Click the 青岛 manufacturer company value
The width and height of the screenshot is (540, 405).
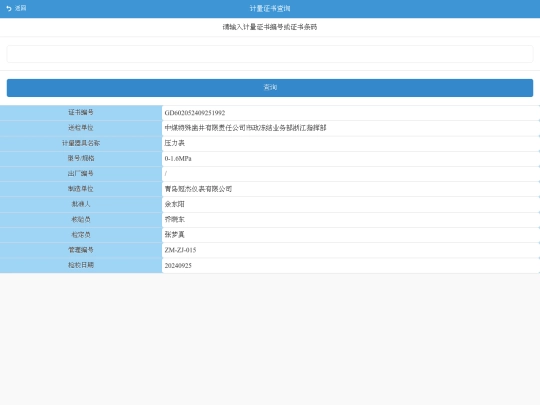pyautogui.click(x=198, y=189)
